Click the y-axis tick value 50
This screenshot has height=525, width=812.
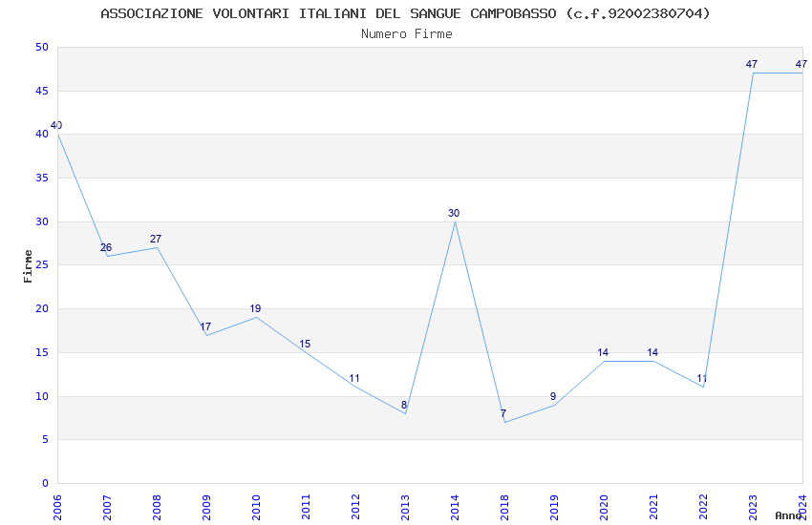point(42,47)
